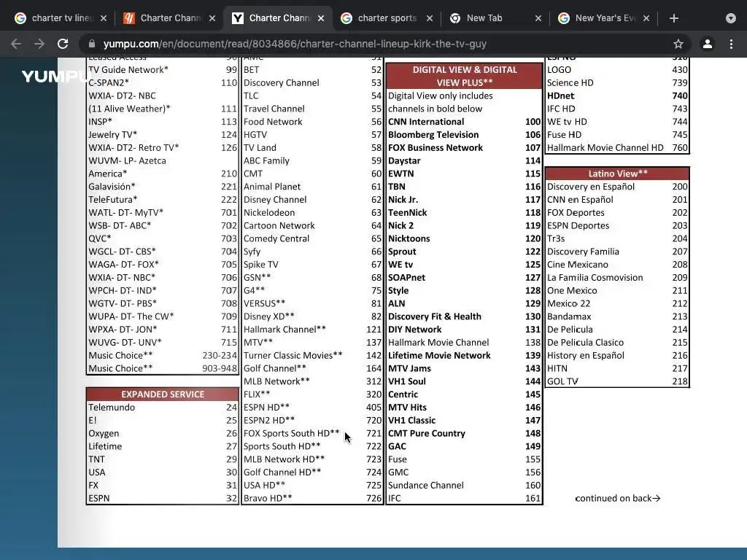Click 'Science HD' channel entry
Viewport: 747px width, 560px height.
click(617, 83)
